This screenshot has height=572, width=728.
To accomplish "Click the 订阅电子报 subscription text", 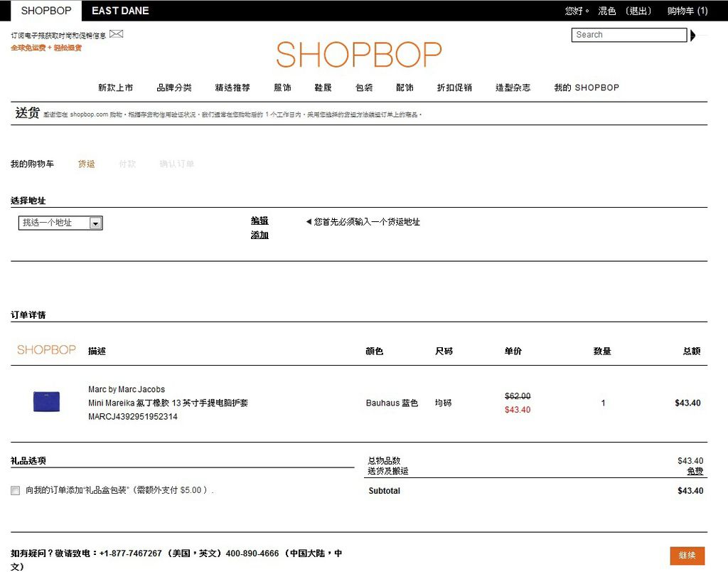I will 58,36.
